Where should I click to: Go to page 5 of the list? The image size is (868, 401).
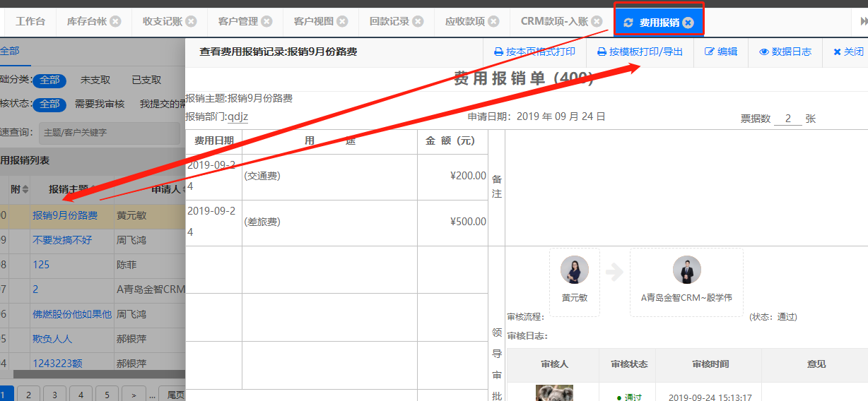click(x=107, y=395)
